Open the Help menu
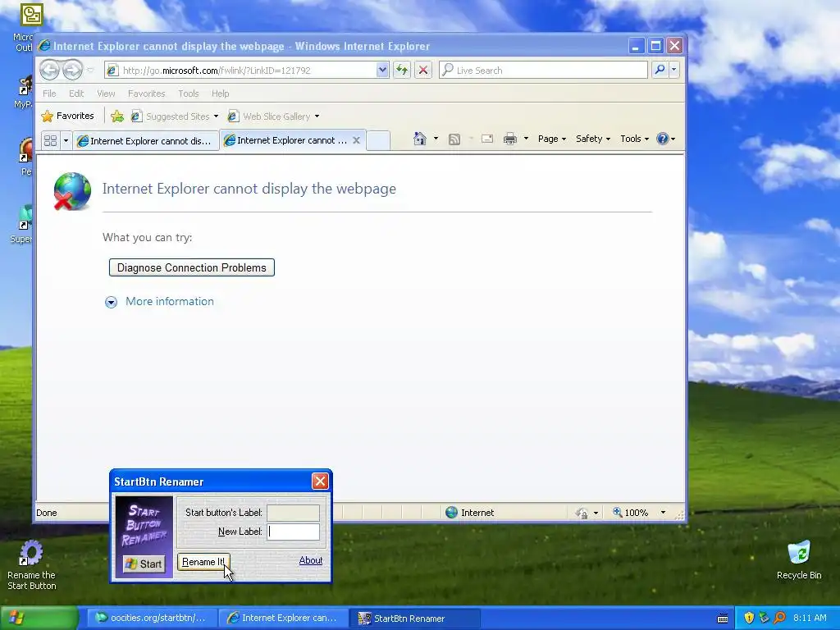This screenshot has width=840, height=630. pos(220,94)
